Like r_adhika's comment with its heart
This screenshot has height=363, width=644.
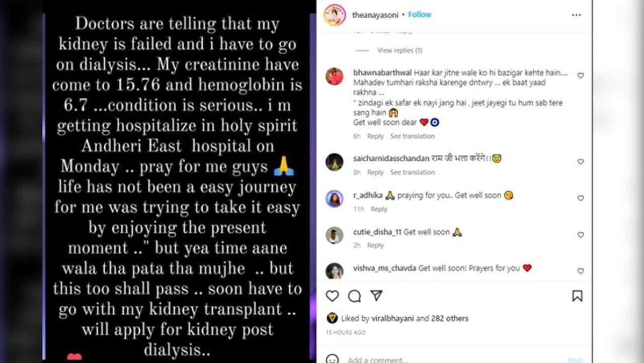(x=581, y=199)
